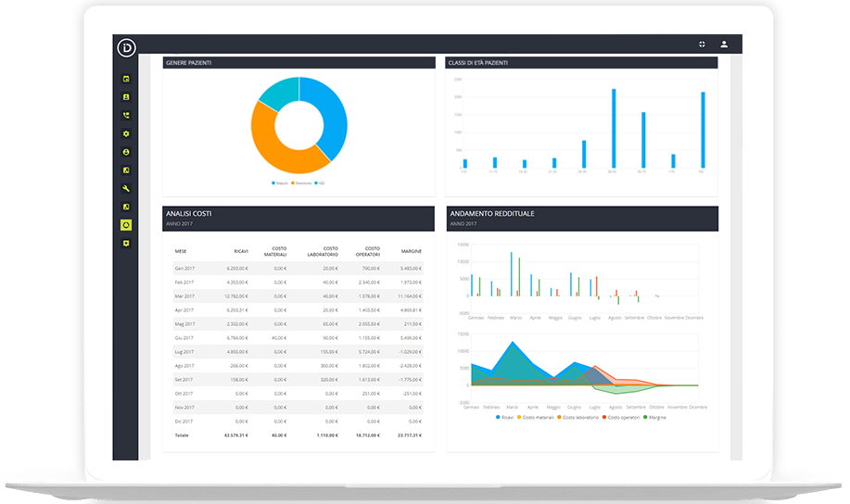This screenshot has width=850, height=504.
Task: Open the settings gear sidebar icon
Action: click(126, 134)
